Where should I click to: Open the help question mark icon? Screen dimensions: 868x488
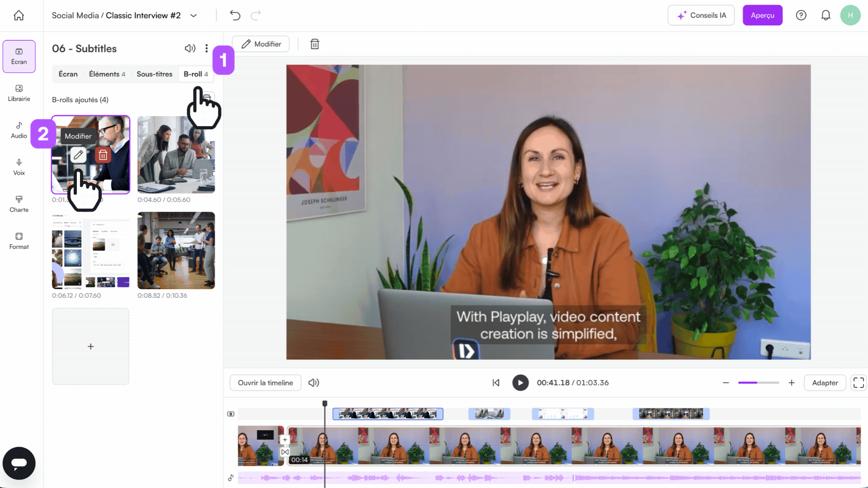click(x=801, y=15)
